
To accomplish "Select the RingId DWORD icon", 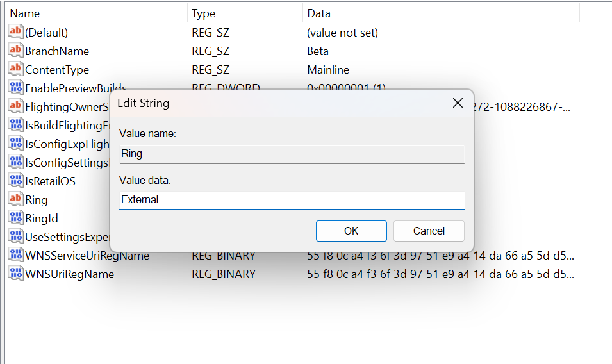I will click(x=16, y=219).
